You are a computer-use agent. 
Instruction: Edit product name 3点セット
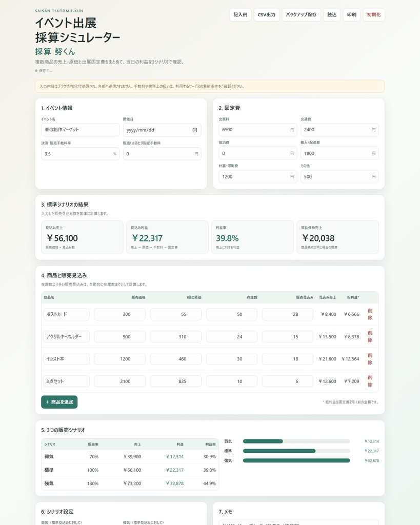[x=67, y=381]
